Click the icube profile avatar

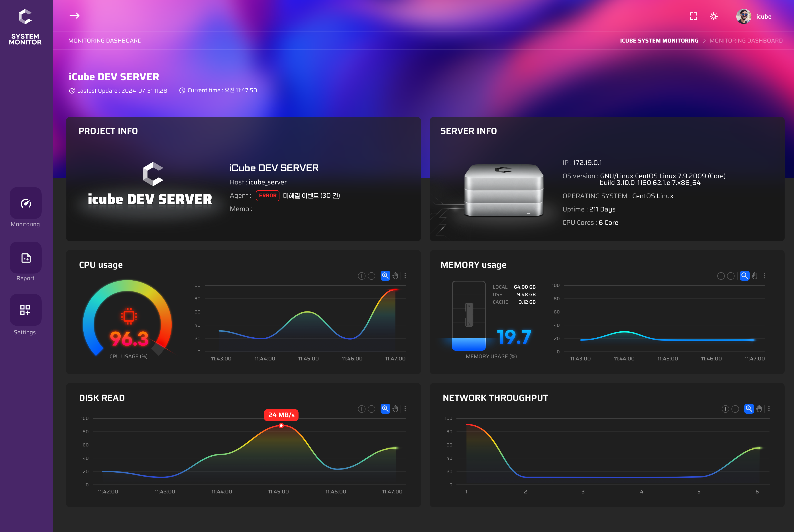coord(744,16)
